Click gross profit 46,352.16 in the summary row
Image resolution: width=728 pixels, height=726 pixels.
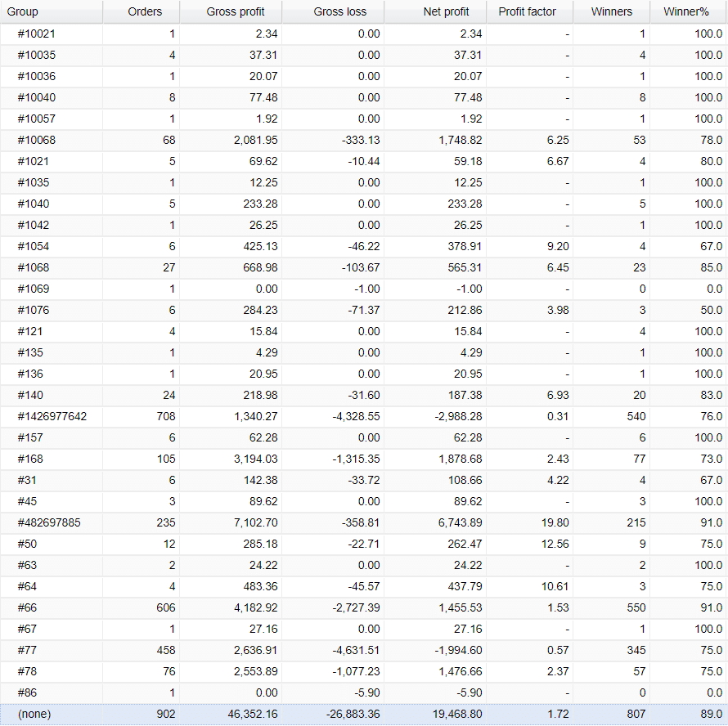254,714
